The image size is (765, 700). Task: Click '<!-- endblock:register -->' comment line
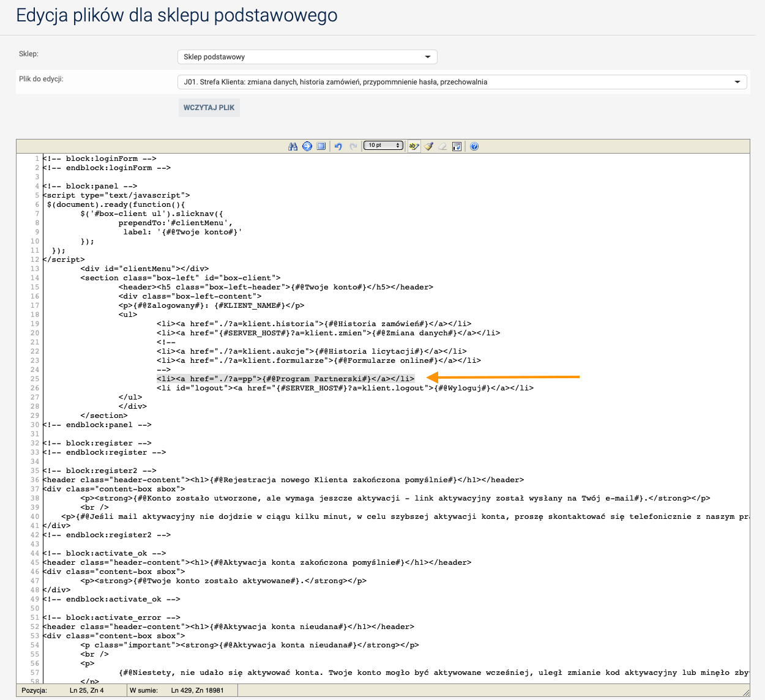(x=104, y=452)
